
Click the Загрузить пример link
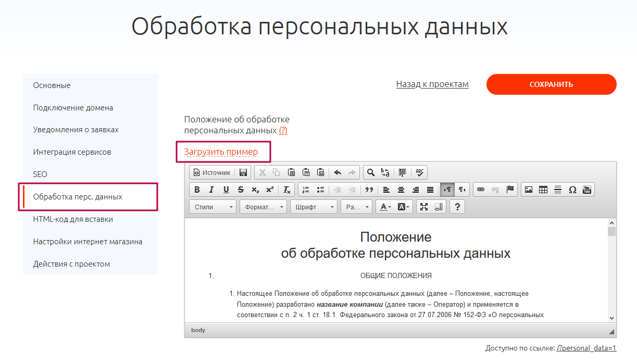click(221, 152)
